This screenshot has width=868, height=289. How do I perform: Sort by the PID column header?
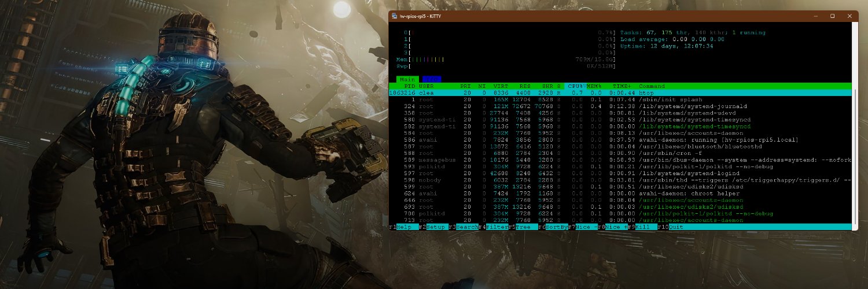(x=410, y=86)
